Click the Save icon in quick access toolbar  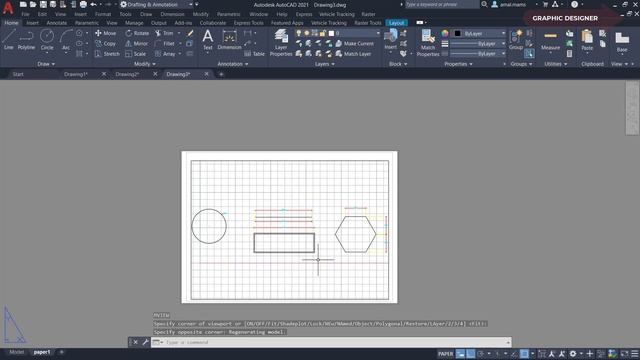pyautogui.click(x=43, y=4)
